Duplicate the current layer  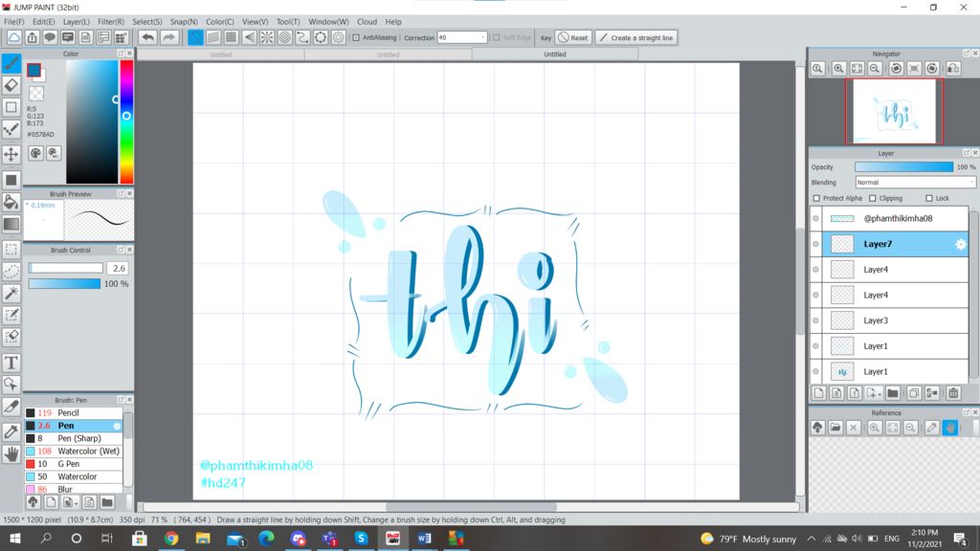click(914, 393)
